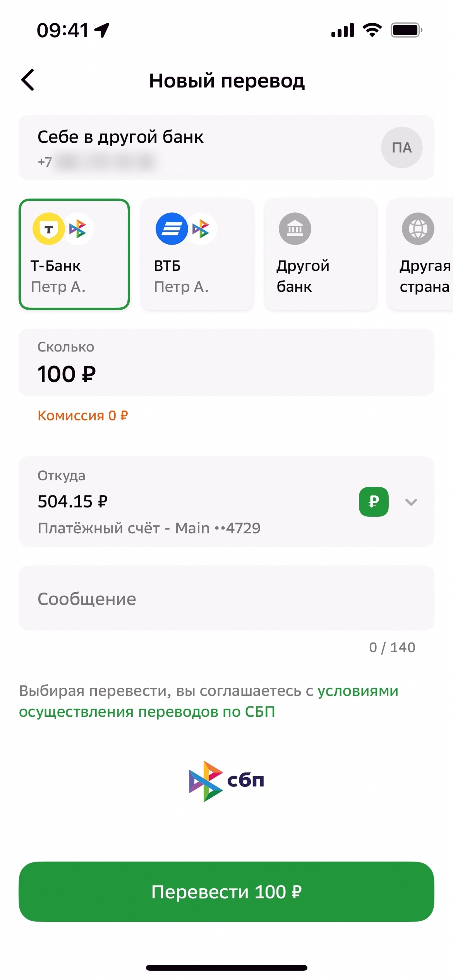Tap the Сообщение message field

click(226, 598)
